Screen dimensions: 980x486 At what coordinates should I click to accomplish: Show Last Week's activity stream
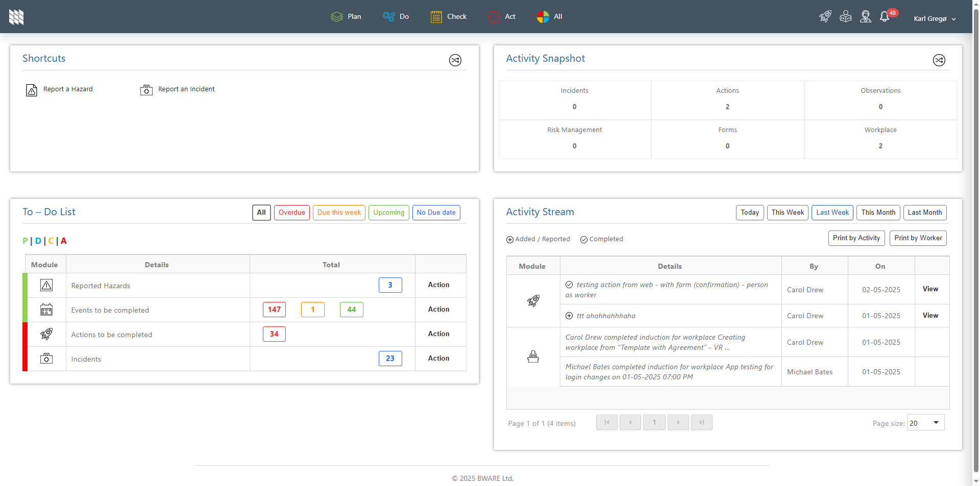coord(832,213)
